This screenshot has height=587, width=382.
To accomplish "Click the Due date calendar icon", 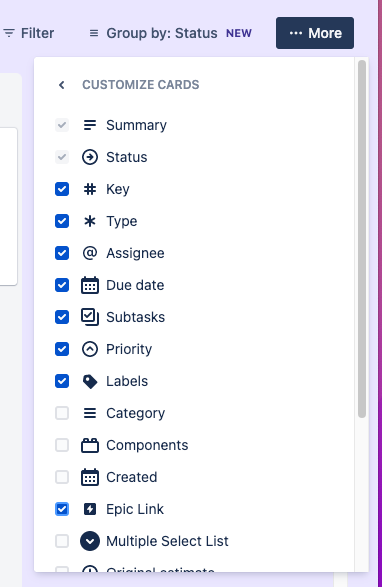I will pos(90,285).
